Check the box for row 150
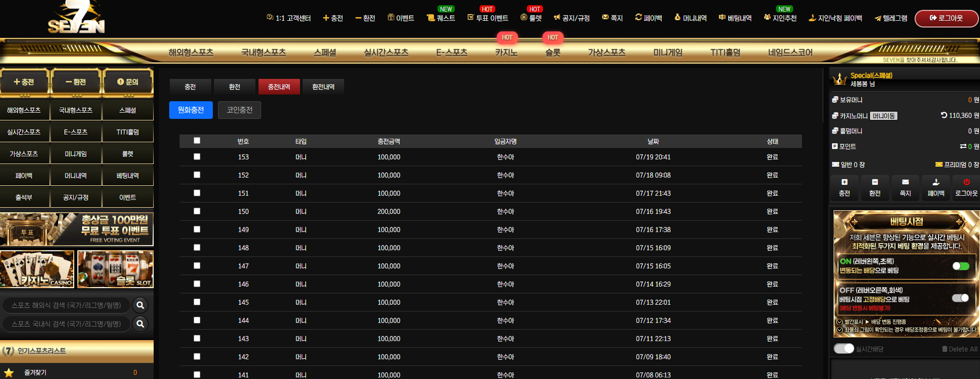Image resolution: width=980 pixels, height=379 pixels. 197,211
